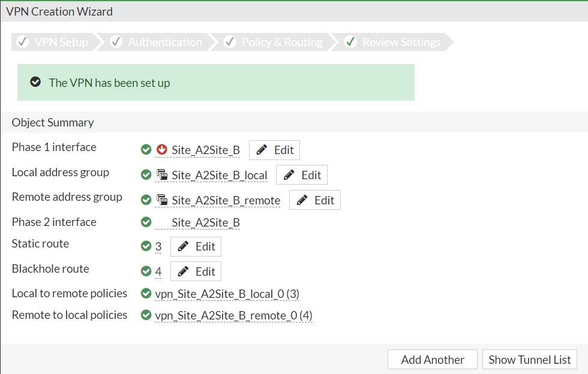588x374 pixels.
Task: Click the address group icon beside Site_A2Site_B_remote
Action: (161, 200)
